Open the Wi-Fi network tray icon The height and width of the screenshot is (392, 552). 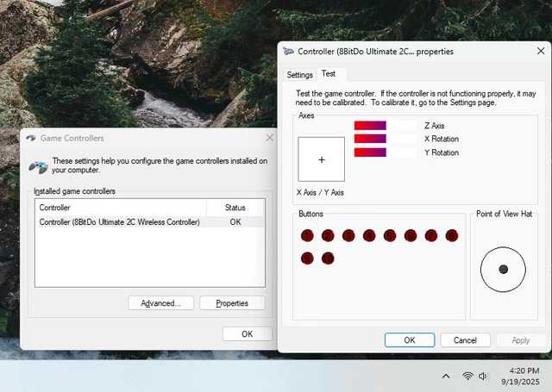[467, 376]
